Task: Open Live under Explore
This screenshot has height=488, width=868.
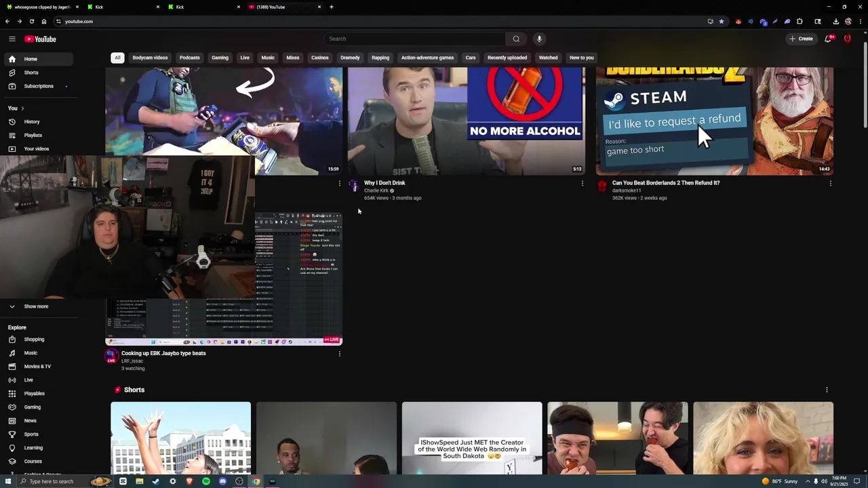Action: 37,380
